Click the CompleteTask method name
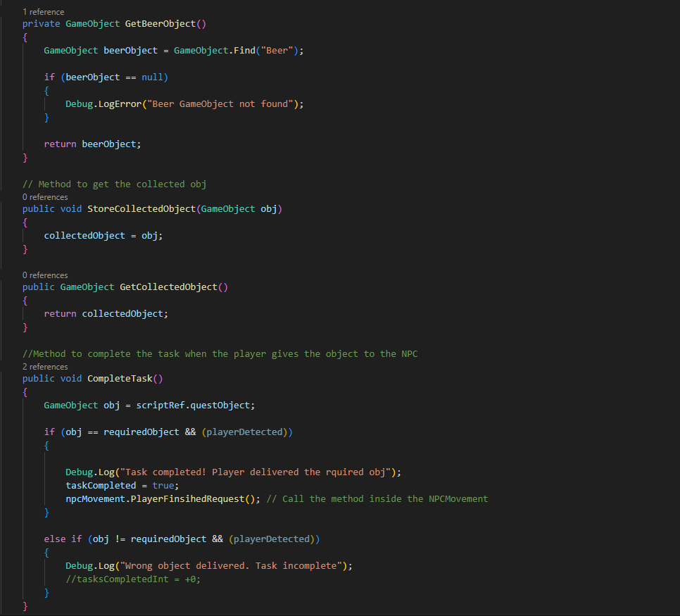 point(120,379)
